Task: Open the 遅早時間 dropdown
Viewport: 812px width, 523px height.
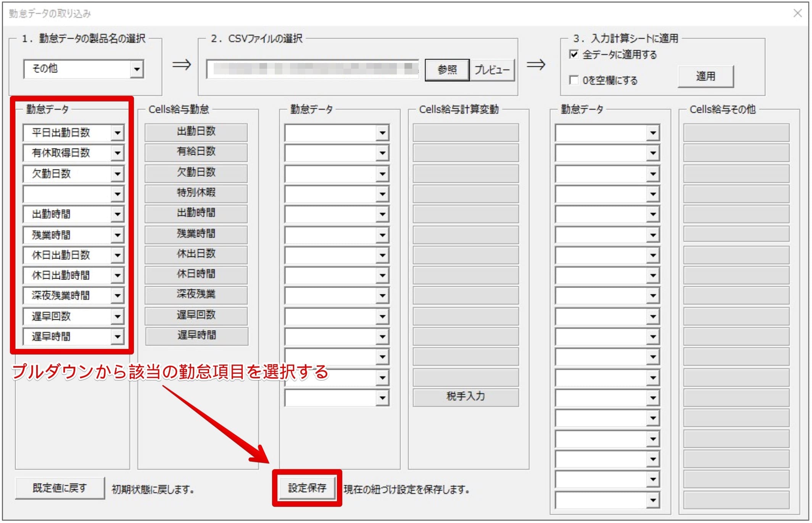Action: 118,336
